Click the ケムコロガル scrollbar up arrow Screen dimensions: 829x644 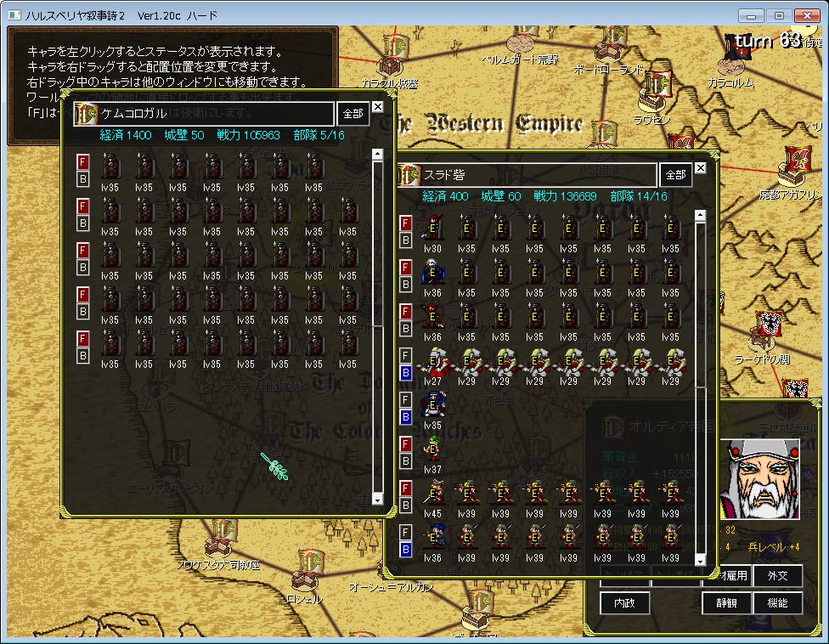point(377,155)
